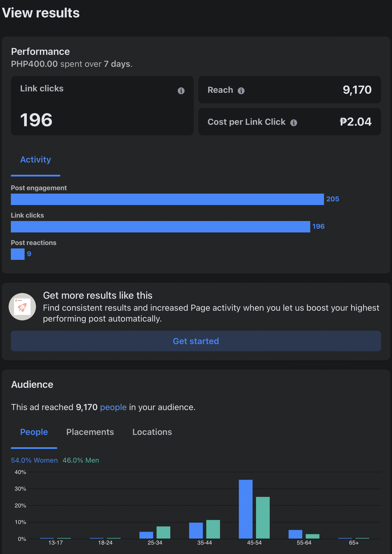Viewport: 392px width, 554px height.
Task: Click the blue "people" link
Action: click(x=113, y=407)
